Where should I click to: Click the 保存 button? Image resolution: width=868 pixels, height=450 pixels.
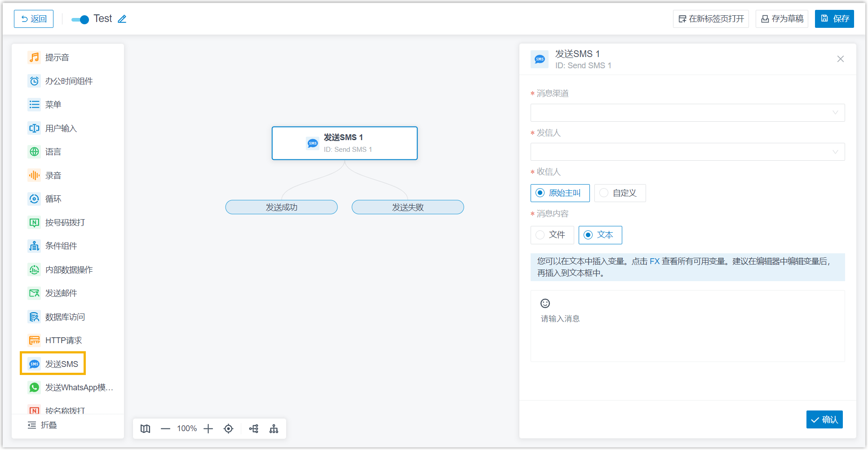(x=834, y=19)
